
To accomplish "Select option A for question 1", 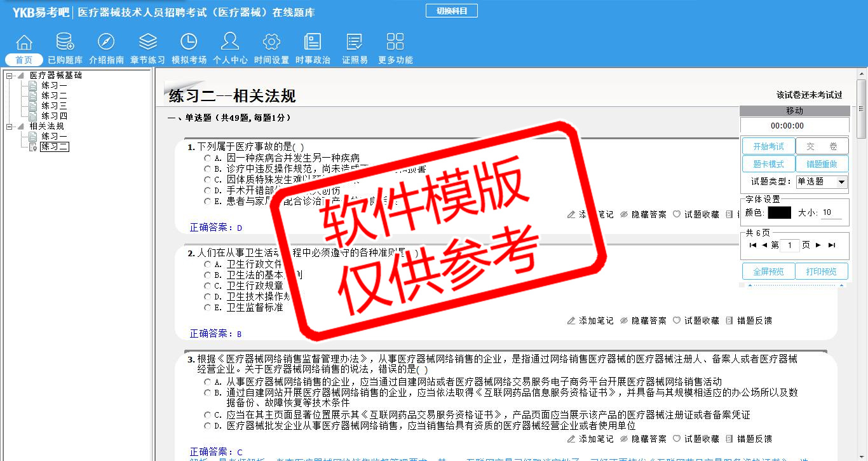I will 208,158.
